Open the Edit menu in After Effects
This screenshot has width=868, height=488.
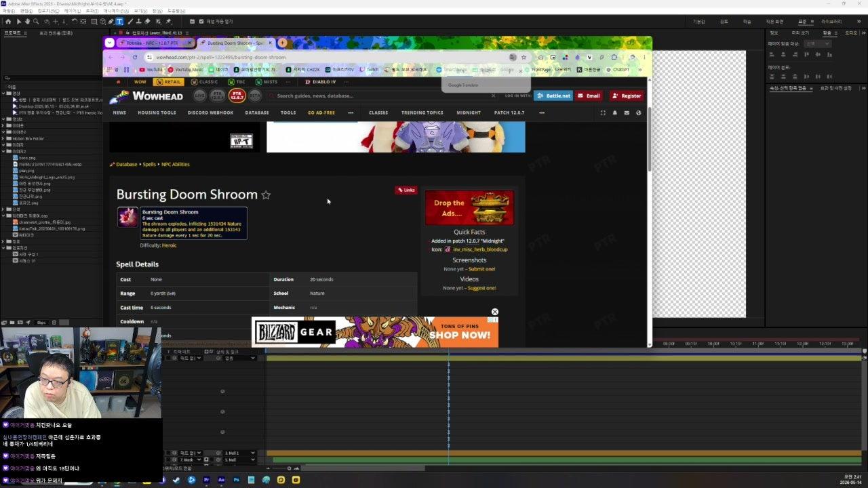(26, 11)
